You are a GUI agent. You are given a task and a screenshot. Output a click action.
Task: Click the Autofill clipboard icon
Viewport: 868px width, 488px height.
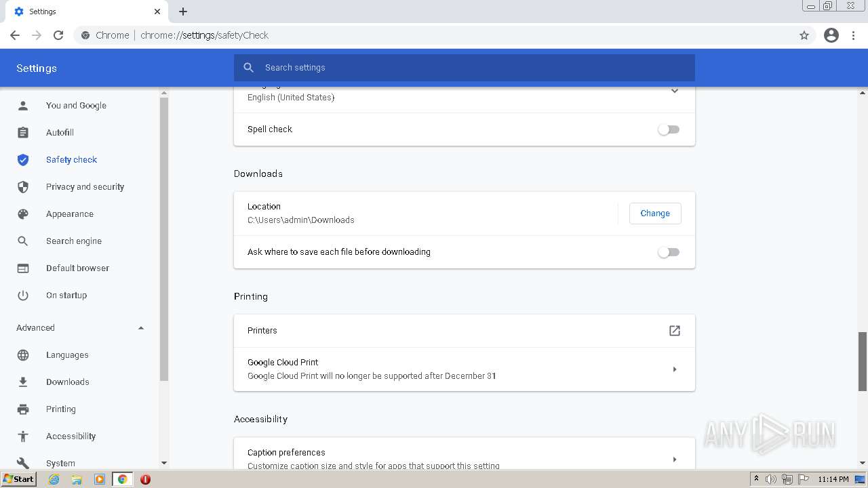[x=23, y=132]
